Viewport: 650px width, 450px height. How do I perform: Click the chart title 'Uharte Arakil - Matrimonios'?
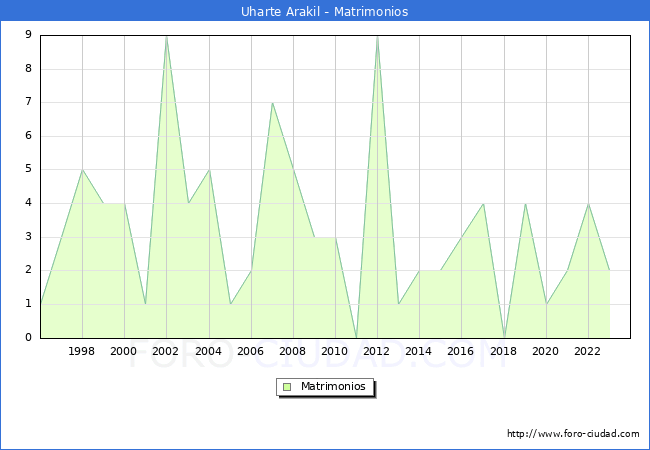point(325,11)
